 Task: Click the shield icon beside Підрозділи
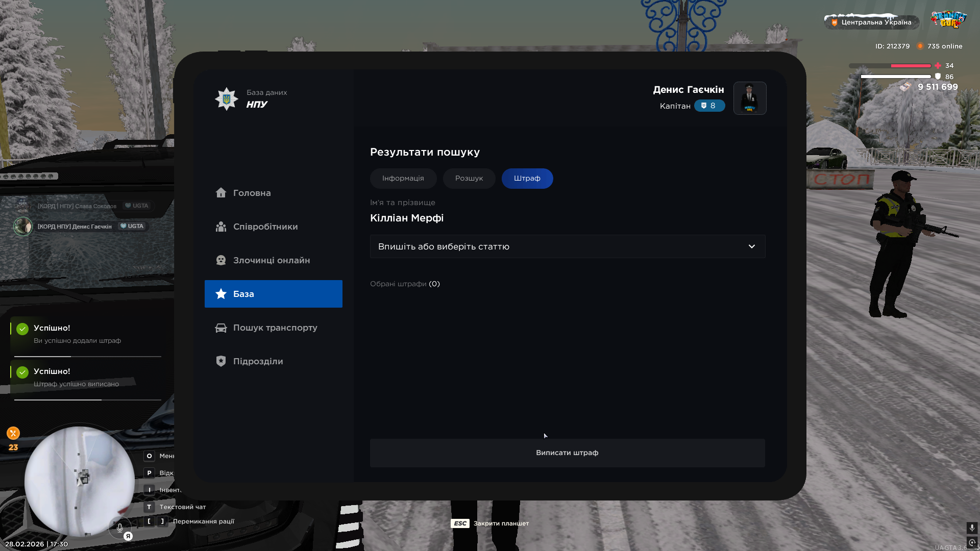(x=220, y=361)
